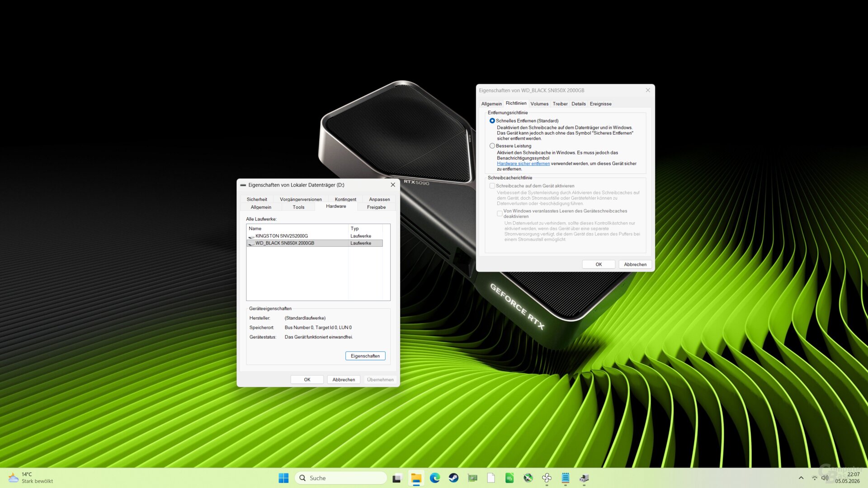Open the Treiber tab
This screenshot has height=488, width=868.
(x=560, y=104)
